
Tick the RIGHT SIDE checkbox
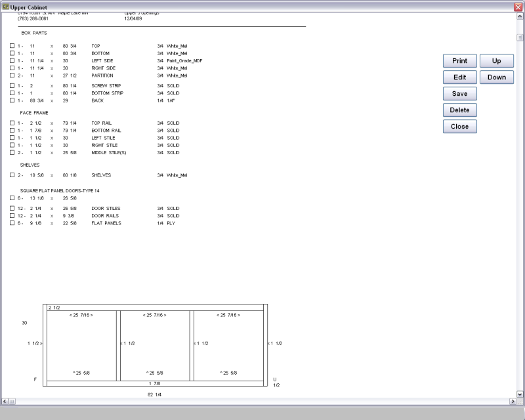coord(12,68)
